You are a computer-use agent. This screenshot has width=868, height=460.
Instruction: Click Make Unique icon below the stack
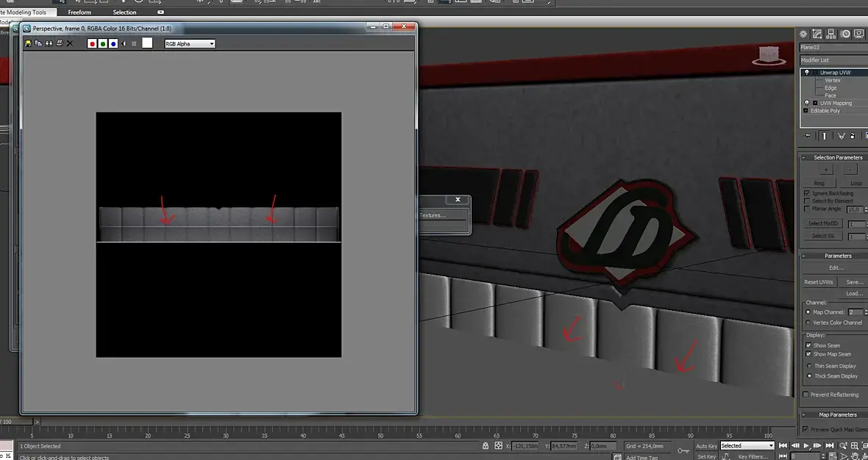pos(842,136)
